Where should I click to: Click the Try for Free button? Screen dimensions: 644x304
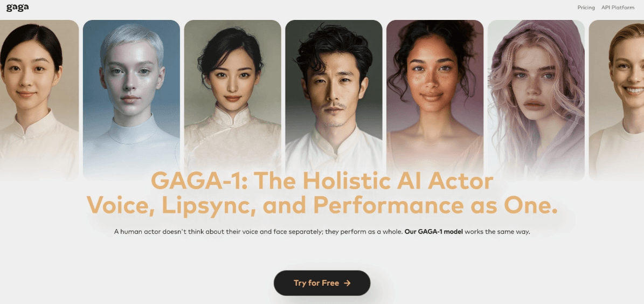(x=322, y=283)
